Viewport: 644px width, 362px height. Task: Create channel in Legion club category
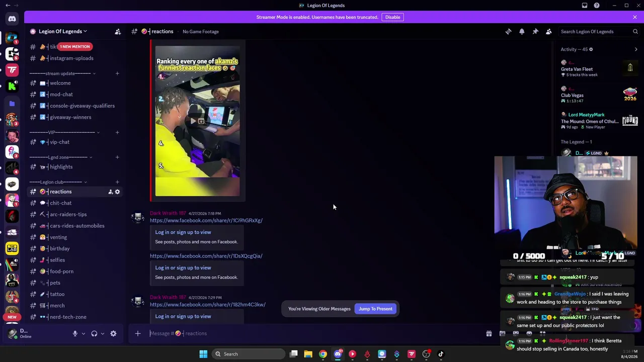117,182
